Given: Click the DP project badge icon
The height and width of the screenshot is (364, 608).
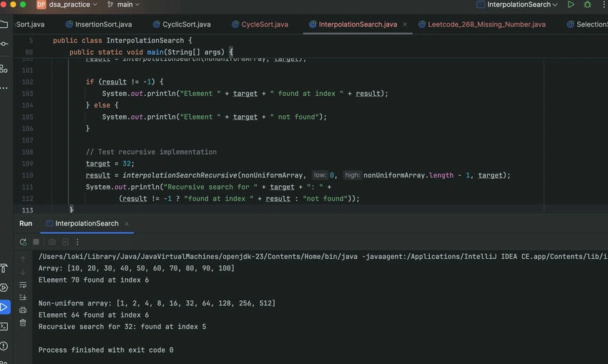Looking at the screenshot, I should coord(41,5).
